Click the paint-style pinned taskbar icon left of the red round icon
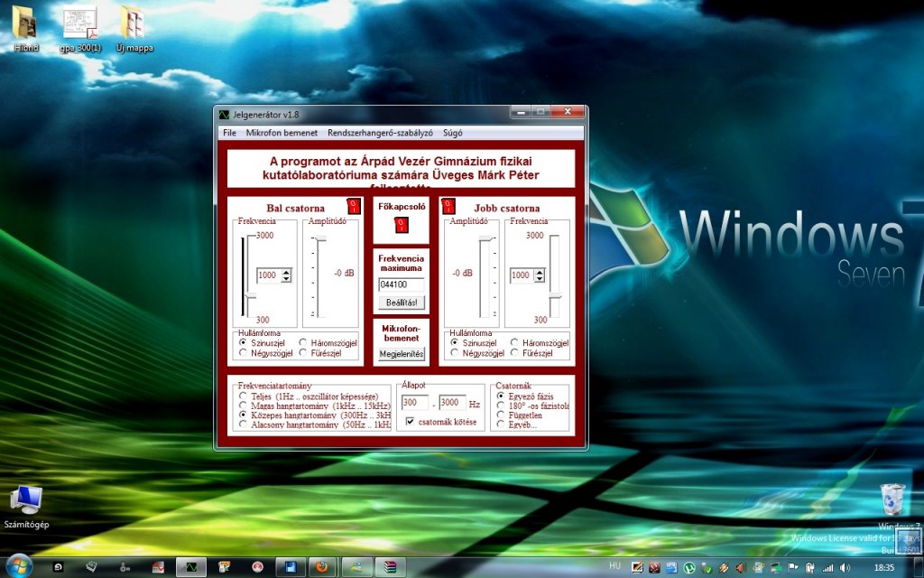 click(x=225, y=567)
